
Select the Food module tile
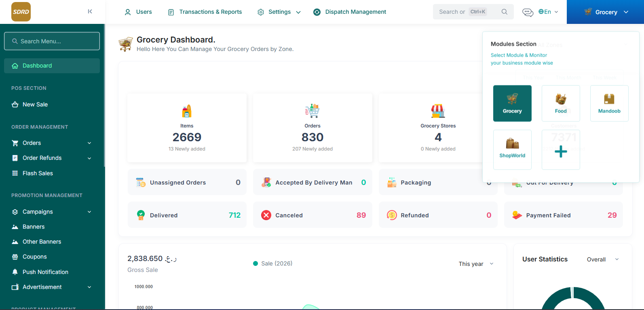pos(561,103)
